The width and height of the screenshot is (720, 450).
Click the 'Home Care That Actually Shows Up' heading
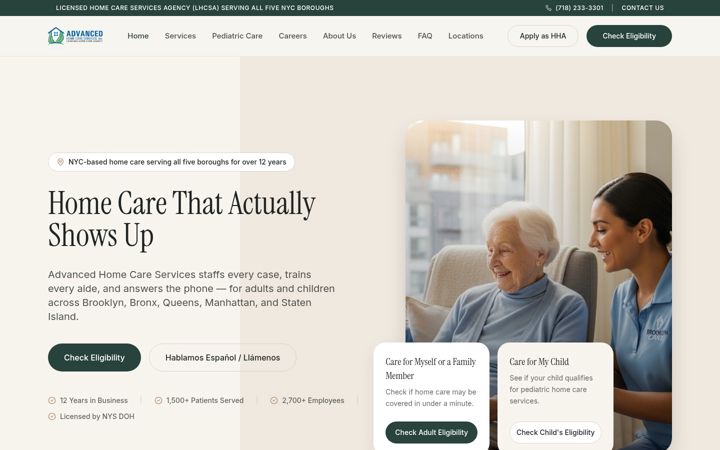pos(182,219)
